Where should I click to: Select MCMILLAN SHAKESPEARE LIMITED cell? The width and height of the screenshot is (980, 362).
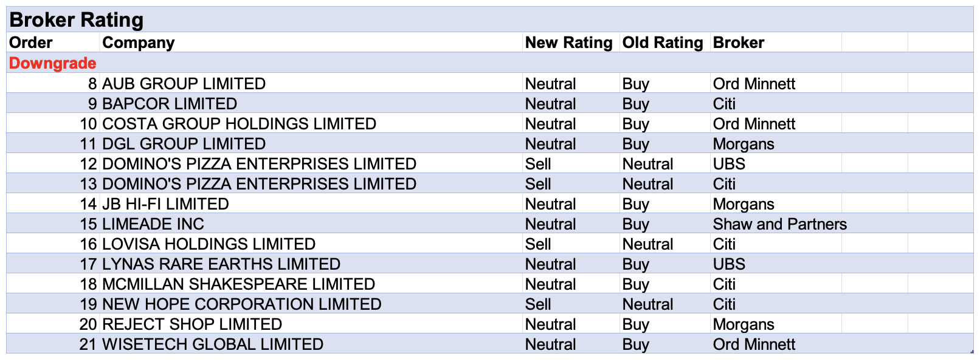point(238,284)
